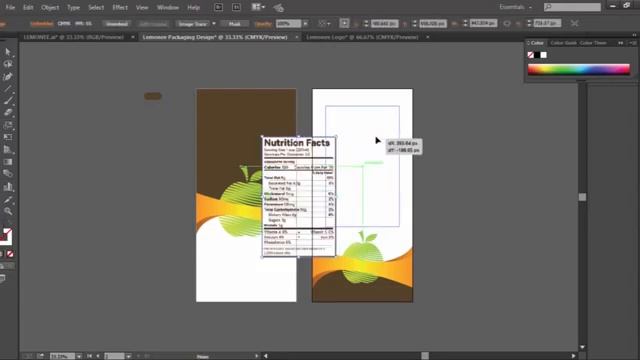Image resolution: width=640 pixels, height=360 pixels.
Task: Open the Stock icon in the menu bar
Action: [x=236, y=7]
